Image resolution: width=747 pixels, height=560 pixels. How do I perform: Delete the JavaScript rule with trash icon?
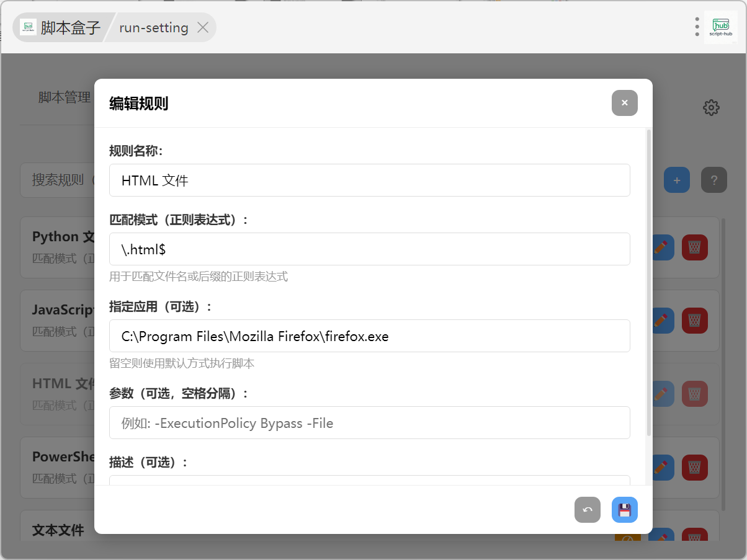click(694, 320)
